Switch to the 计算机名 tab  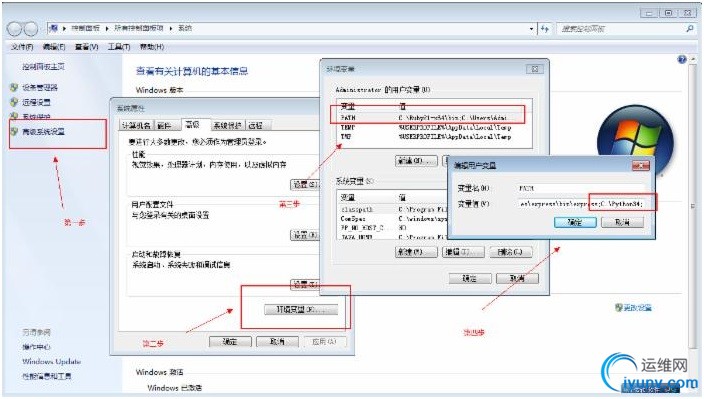(136, 126)
